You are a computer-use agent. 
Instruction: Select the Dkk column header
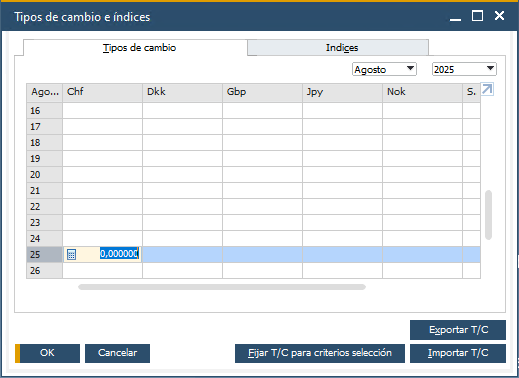click(x=182, y=93)
